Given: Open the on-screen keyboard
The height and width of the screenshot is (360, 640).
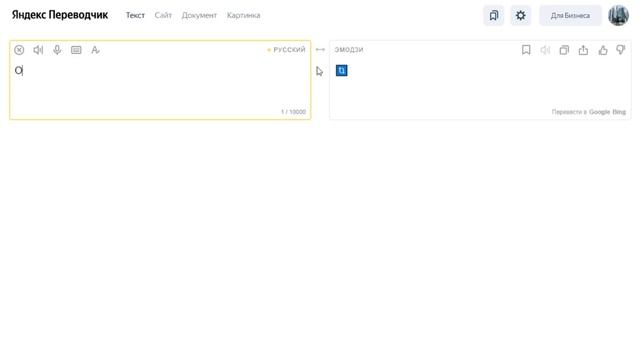Looking at the screenshot, I should [x=76, y=50].
